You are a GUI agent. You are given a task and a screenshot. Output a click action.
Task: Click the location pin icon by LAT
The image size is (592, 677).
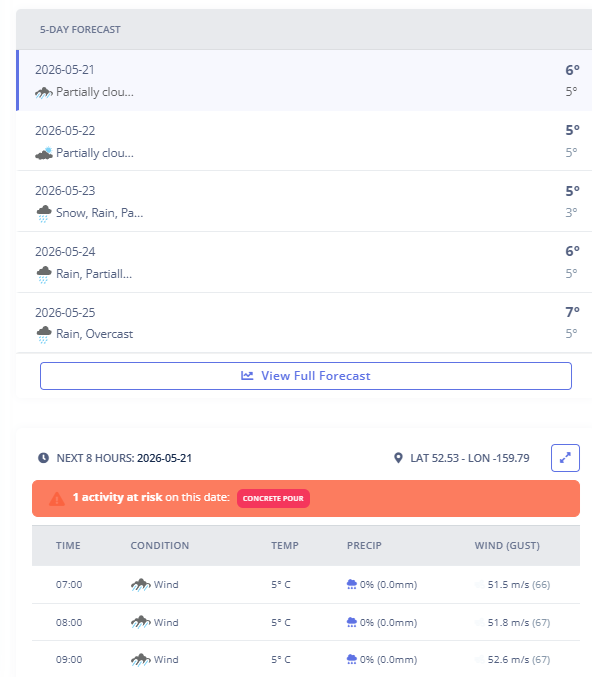(398, 458)
